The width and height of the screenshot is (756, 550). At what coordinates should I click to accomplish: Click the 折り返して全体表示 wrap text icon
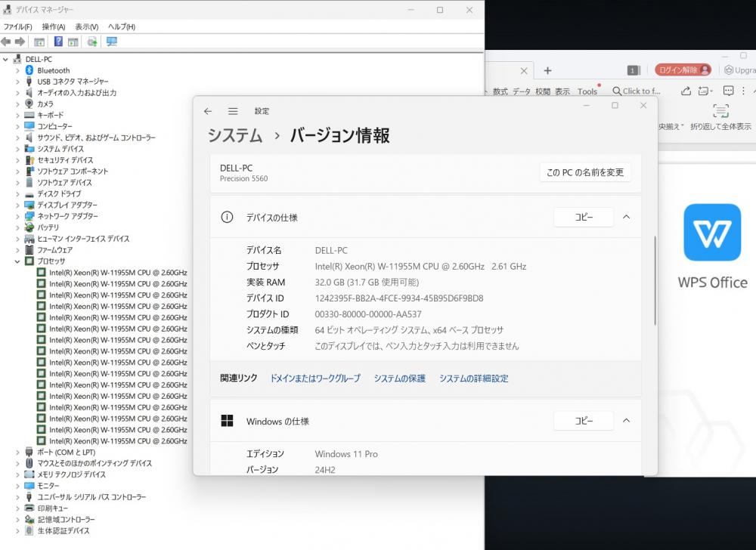[720, 111]
